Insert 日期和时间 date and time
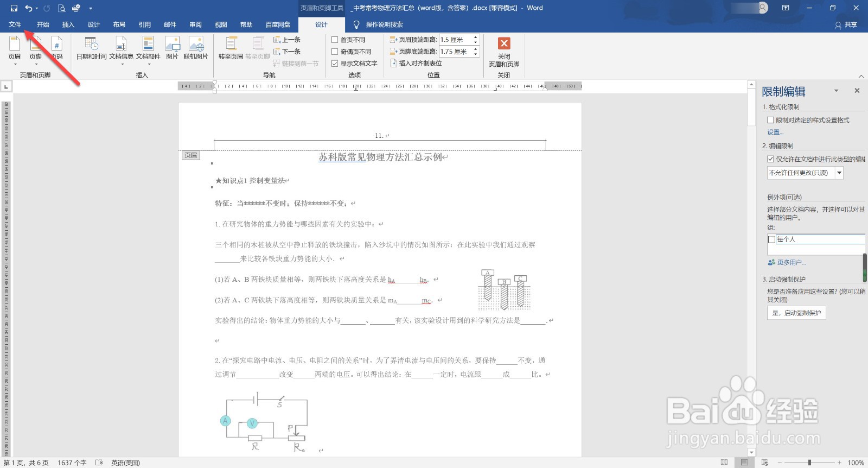868x468 pixels. [91, 48]
